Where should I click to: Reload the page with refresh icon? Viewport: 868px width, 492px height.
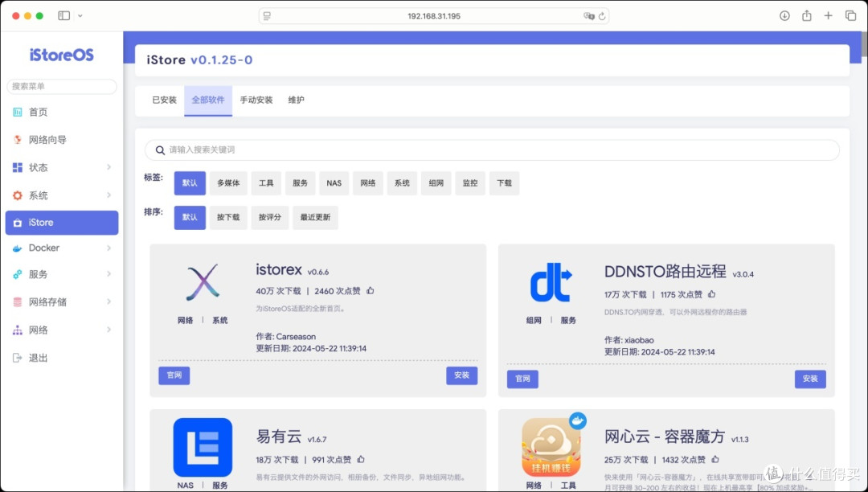pyautogui.click(x=602, y=16)
